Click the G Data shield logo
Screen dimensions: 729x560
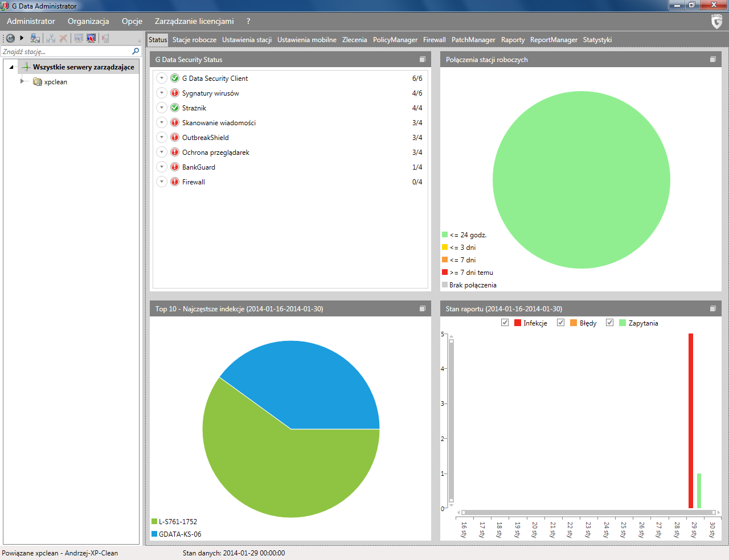(717, 22)
